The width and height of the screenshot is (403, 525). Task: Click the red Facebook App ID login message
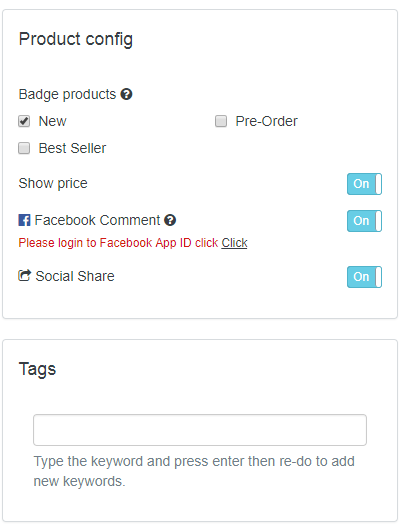point(118,243)
